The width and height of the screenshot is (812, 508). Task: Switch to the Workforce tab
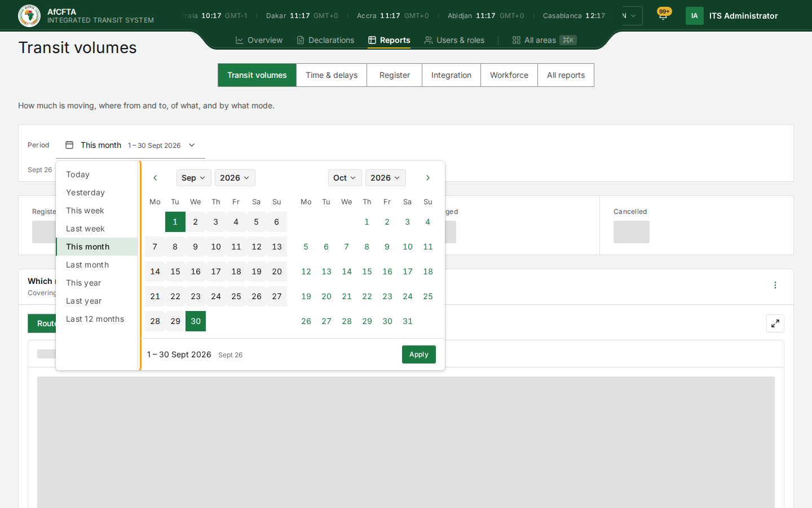(x=509, y=75)
